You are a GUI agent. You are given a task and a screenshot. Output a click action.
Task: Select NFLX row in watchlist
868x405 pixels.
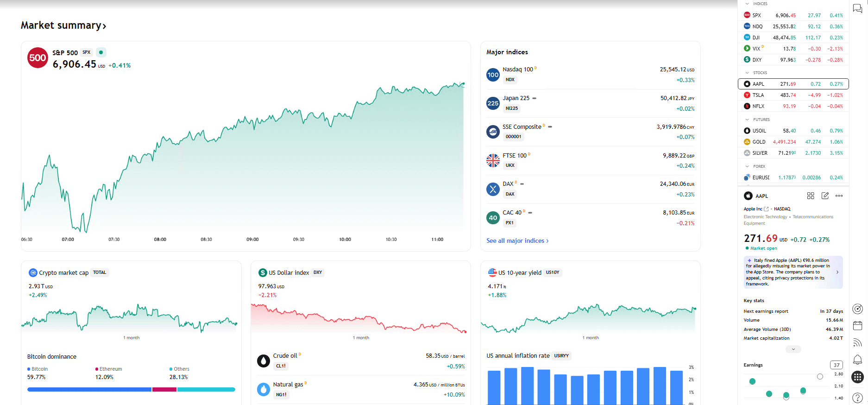[x=793, y=106]
